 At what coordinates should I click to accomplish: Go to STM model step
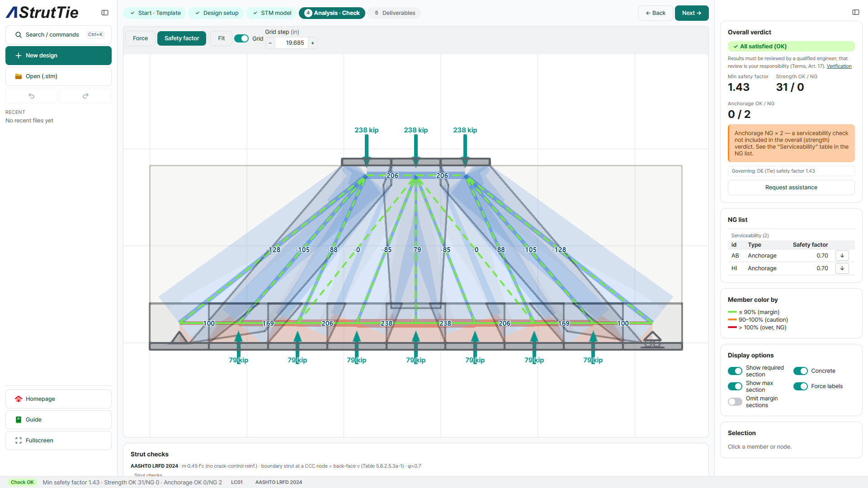272,13
